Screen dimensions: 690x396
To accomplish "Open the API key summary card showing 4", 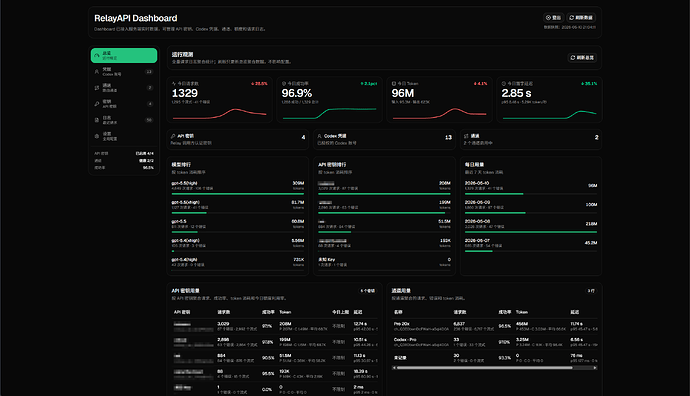I will pos(238,139).
